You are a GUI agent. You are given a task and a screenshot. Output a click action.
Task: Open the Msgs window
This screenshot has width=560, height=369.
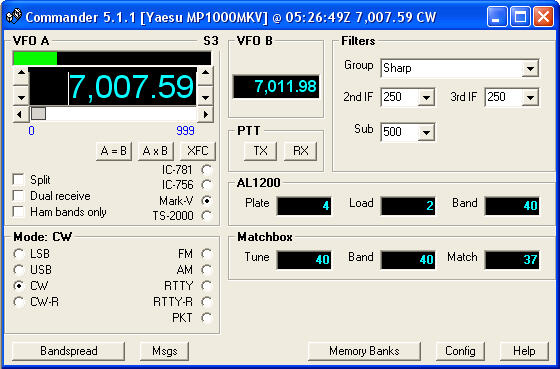coord(164,351)
